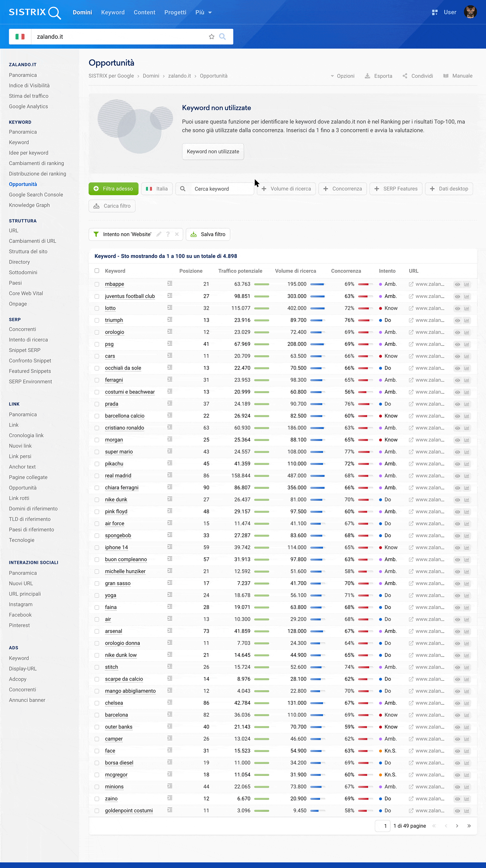486x868 pixels.
Task: Select the Italy flag country selector
Action: pos(20,37)
